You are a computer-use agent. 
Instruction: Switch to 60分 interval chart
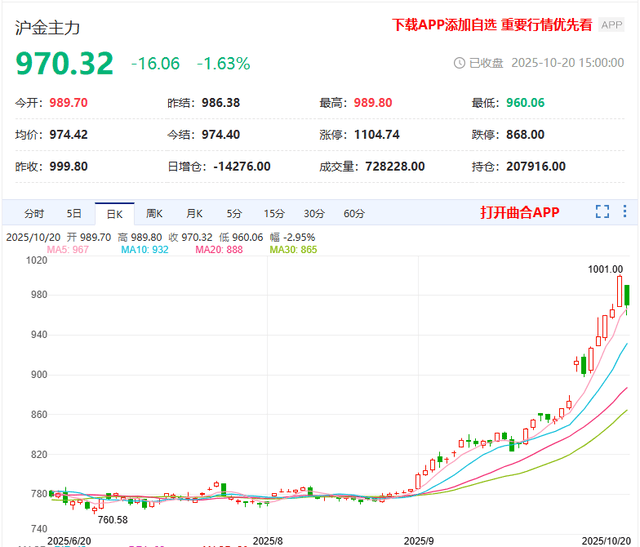point(354,213)
